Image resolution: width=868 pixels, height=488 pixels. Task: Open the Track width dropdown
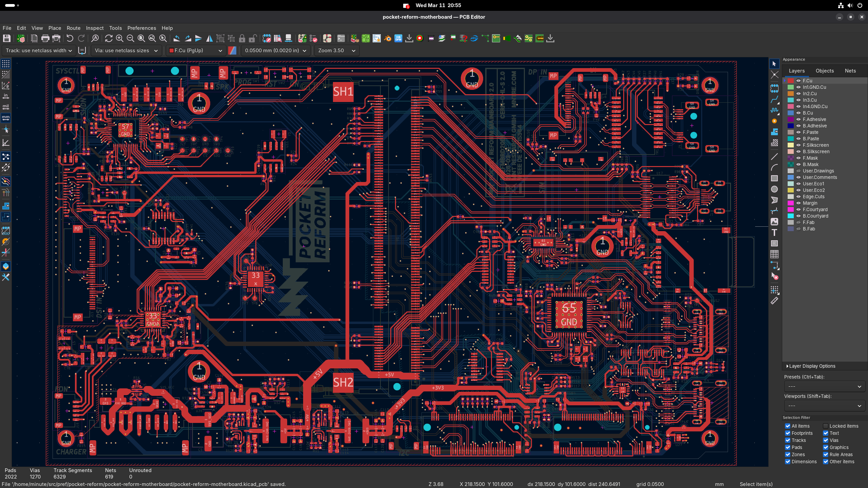click(39, 50)
